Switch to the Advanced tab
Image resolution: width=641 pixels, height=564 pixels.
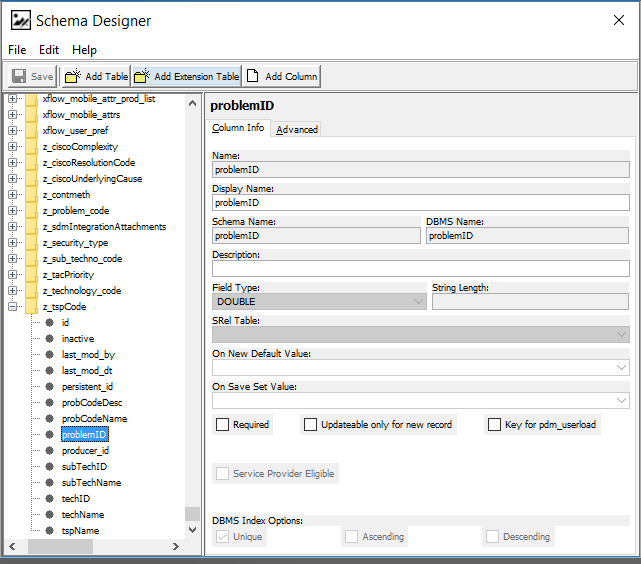[297, 129]
